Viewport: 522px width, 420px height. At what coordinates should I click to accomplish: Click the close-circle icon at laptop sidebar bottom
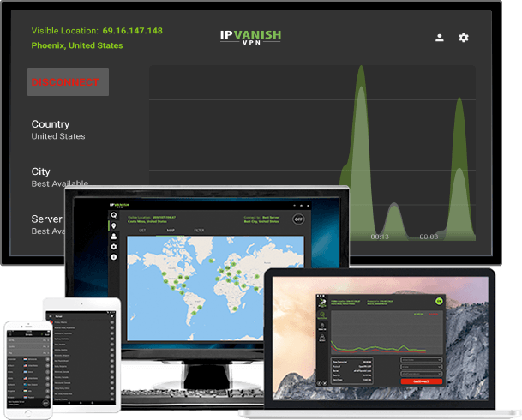(x=325, y=383)
